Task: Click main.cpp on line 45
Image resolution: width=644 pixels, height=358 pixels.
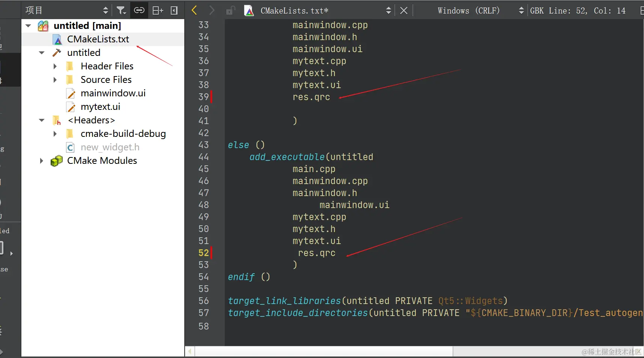Action: pos(314,169)
